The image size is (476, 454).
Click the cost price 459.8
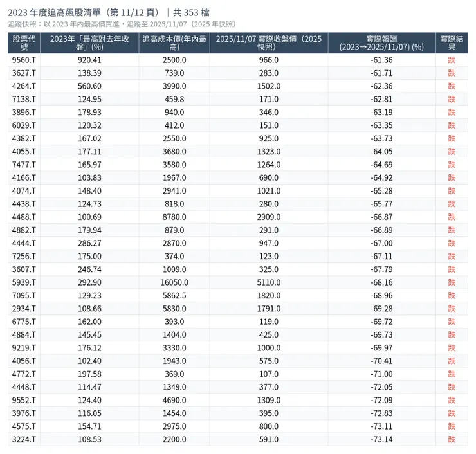point(174,99)
